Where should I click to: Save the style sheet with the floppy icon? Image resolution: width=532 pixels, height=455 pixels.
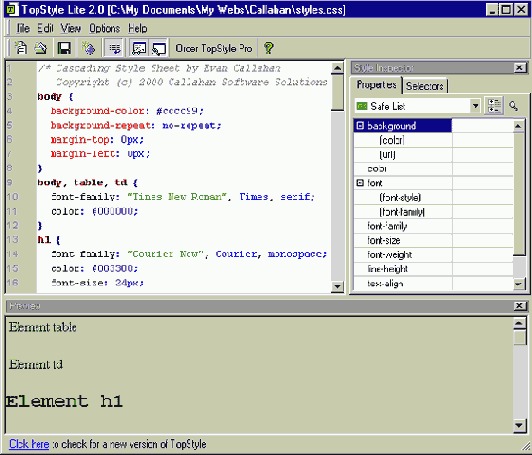pyautogui.click(x=64, y=48)
